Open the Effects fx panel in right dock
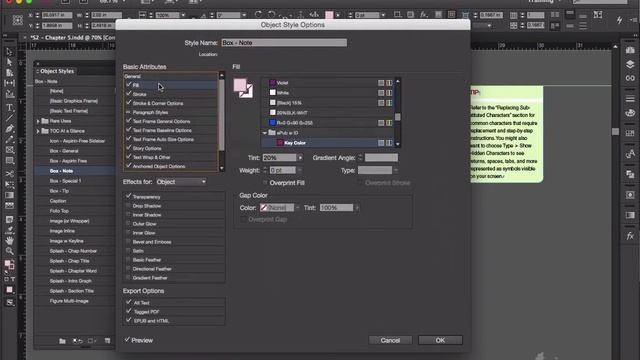 pos(630,236)
